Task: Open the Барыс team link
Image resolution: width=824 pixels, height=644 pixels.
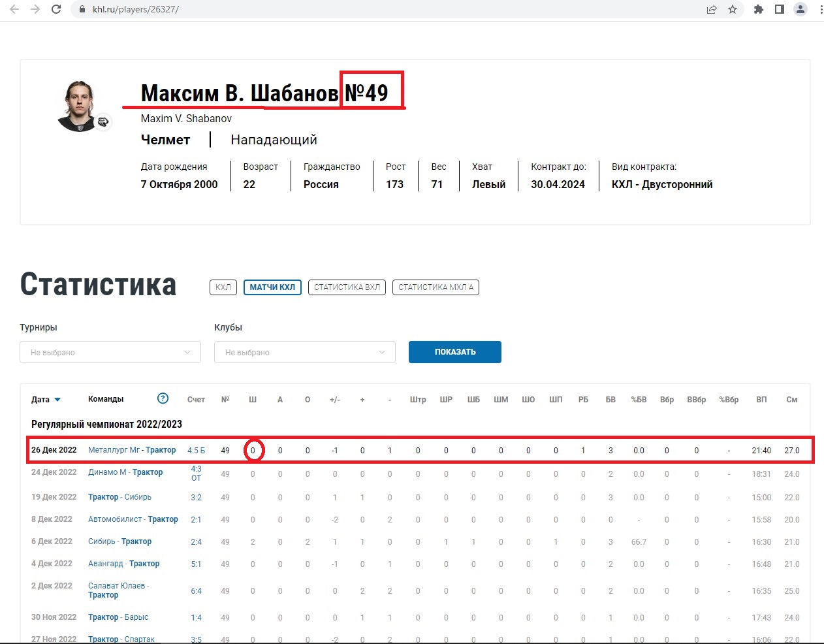Action: pyautogui.click(x=136, y=617)
